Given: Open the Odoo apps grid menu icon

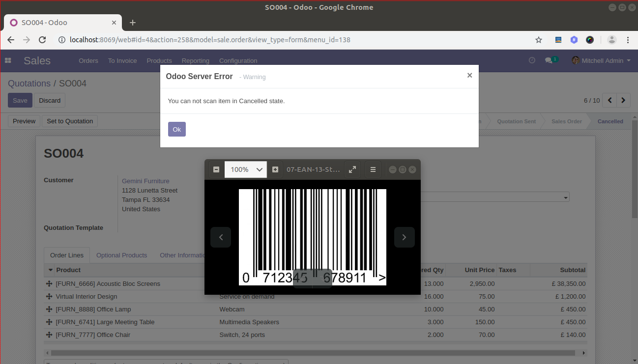Looking at the screenshot, I should (8, 60).
